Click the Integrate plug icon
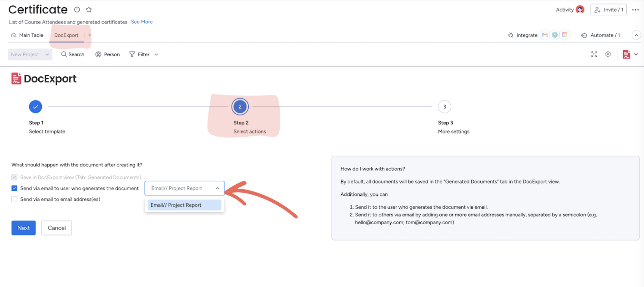 point(511,35)
